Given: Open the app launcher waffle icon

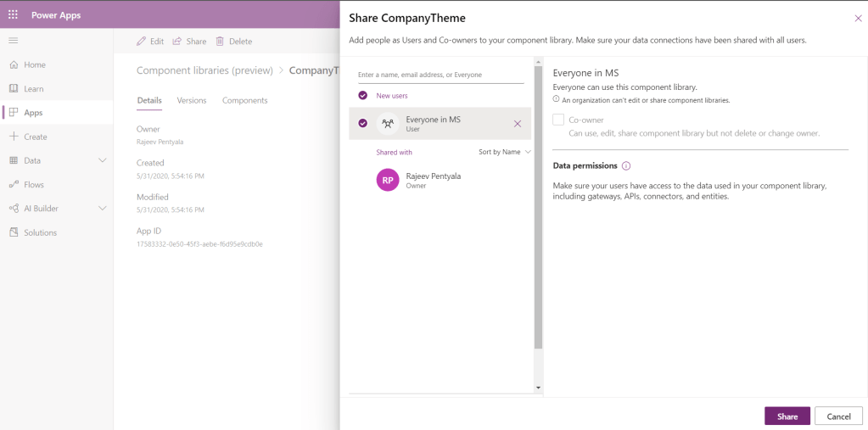Looking at the screenshot, I should 13,14.
